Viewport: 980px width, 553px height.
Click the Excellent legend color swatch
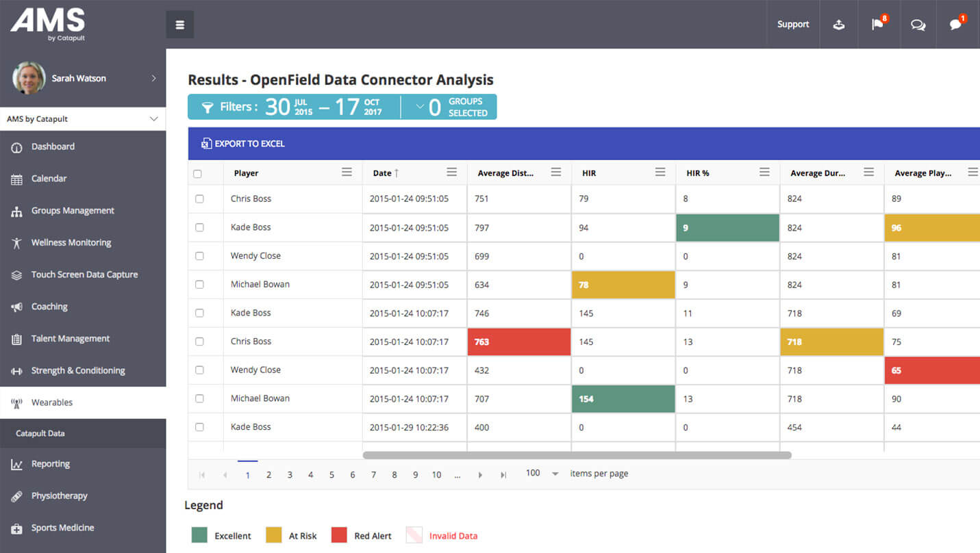tap(199, 535)
